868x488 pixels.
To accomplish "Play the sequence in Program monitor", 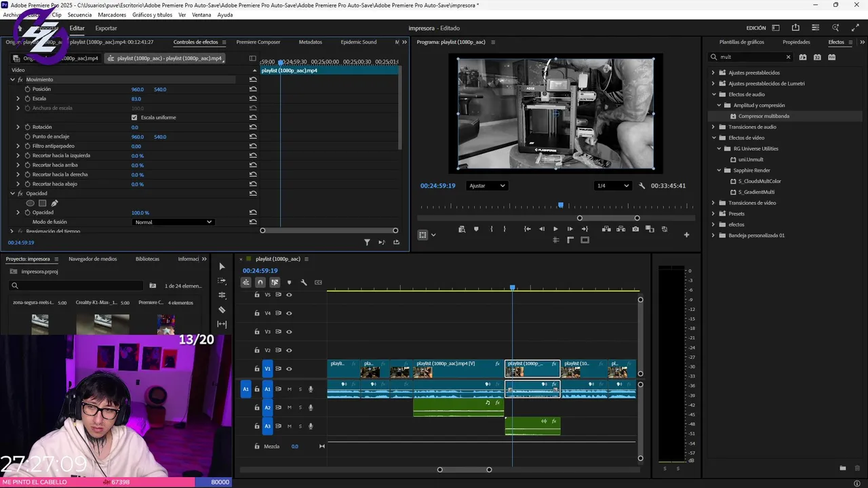I will point(555,229).
